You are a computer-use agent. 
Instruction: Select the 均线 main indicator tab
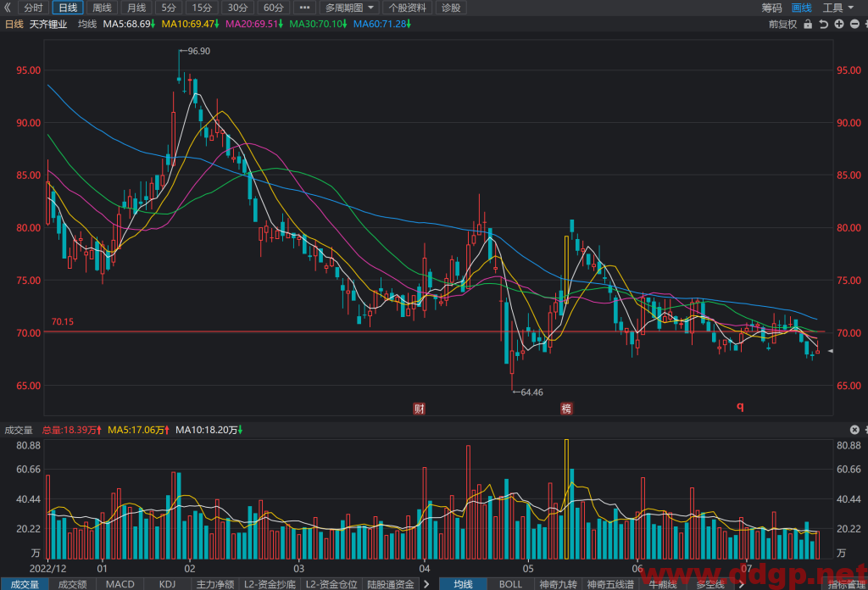point(464,584)
